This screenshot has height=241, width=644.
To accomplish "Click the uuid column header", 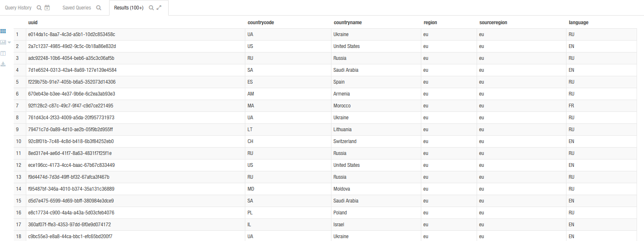I will coord(33,23).
